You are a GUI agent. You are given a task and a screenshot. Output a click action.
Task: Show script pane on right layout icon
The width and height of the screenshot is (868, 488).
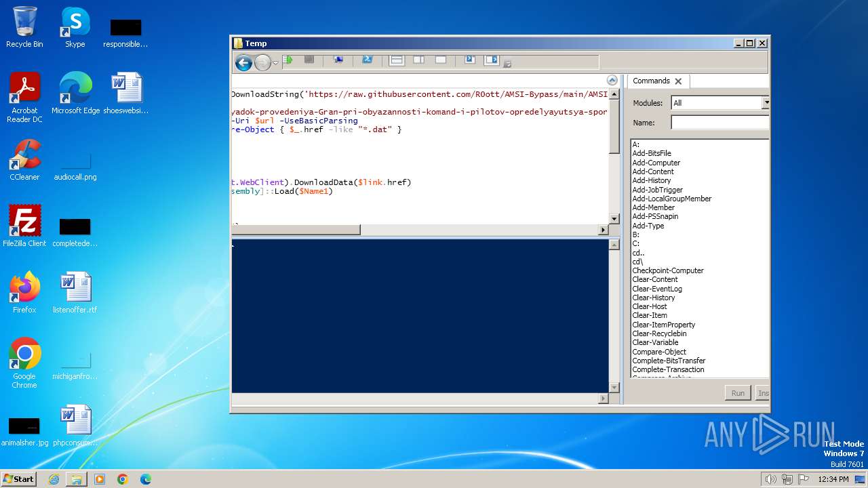click(419, 60)
